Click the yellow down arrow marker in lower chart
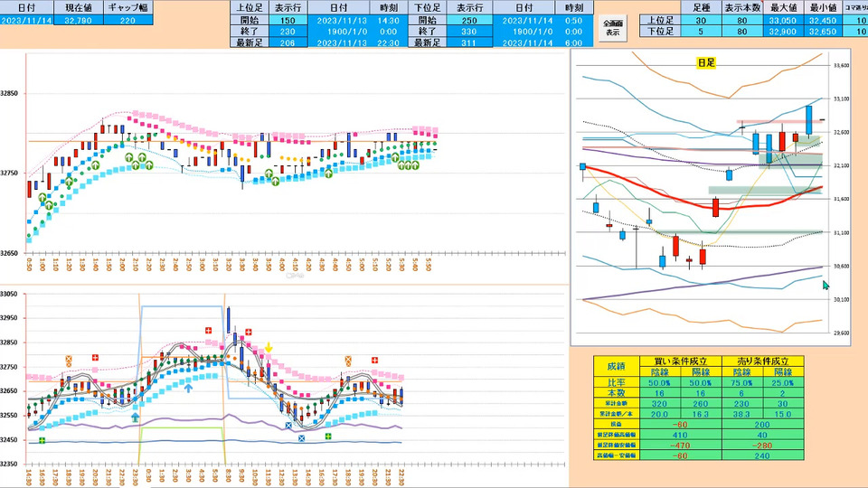868x488 pixels. point(269,347)
